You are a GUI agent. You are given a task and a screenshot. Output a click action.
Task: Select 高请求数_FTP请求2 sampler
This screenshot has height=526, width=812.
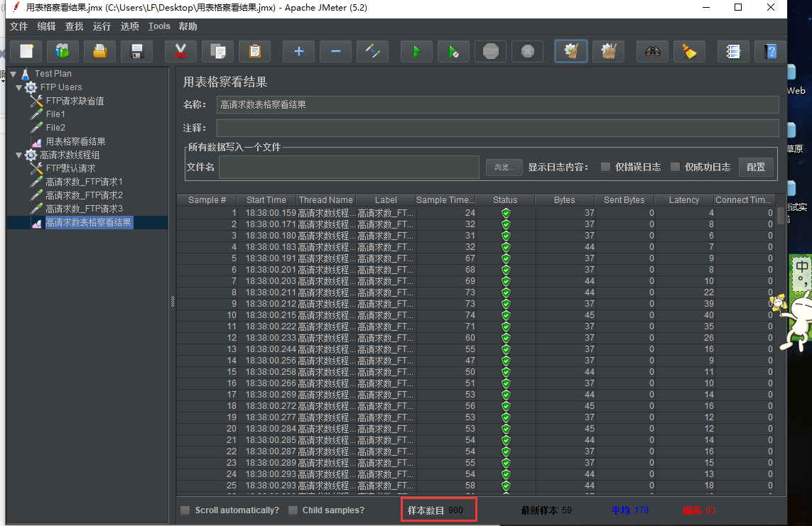[x=84, y=195]
